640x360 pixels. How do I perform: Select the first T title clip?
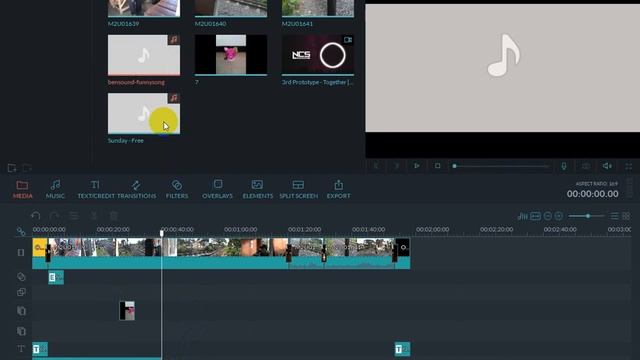click(40, 349)
